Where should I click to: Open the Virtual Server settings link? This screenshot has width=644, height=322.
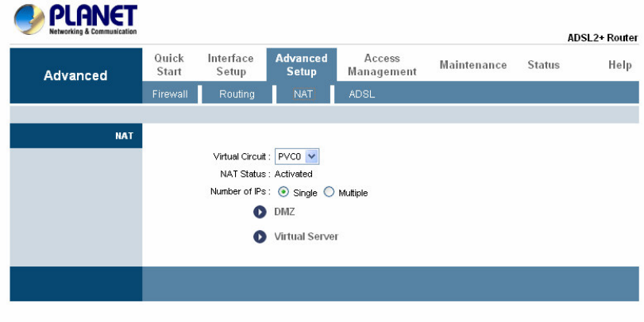[306, 236]
